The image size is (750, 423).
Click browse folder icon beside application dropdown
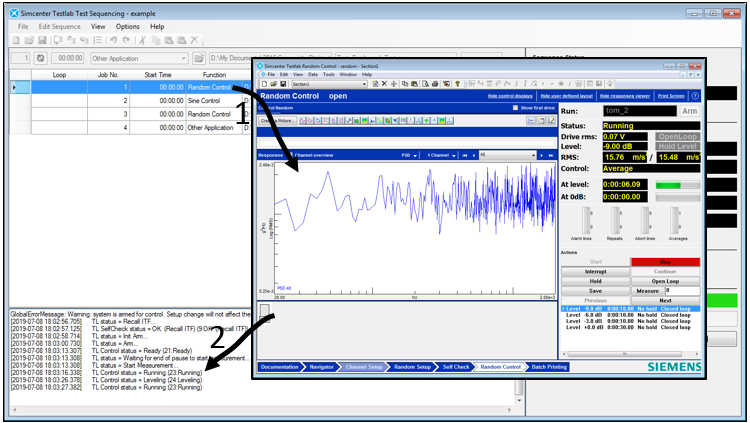coord(199,58)
